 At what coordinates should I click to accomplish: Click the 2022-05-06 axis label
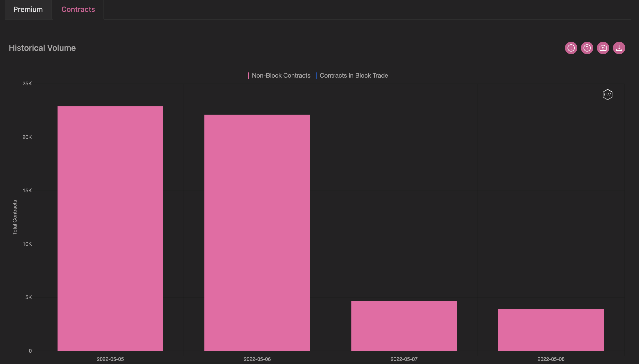click(x=257, y=359)
